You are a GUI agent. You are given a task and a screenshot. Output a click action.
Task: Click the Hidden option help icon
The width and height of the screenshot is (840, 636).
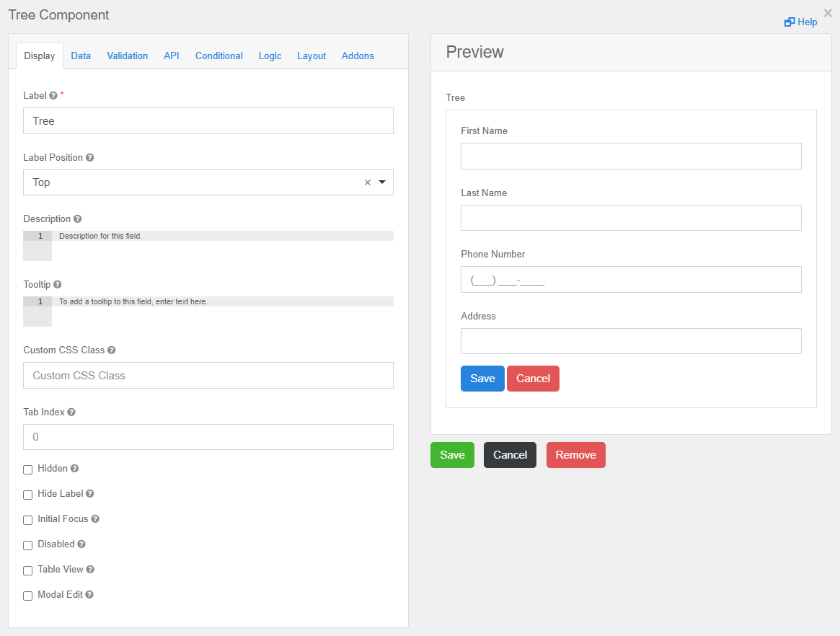pyautogui.click(x=74, y=468)
